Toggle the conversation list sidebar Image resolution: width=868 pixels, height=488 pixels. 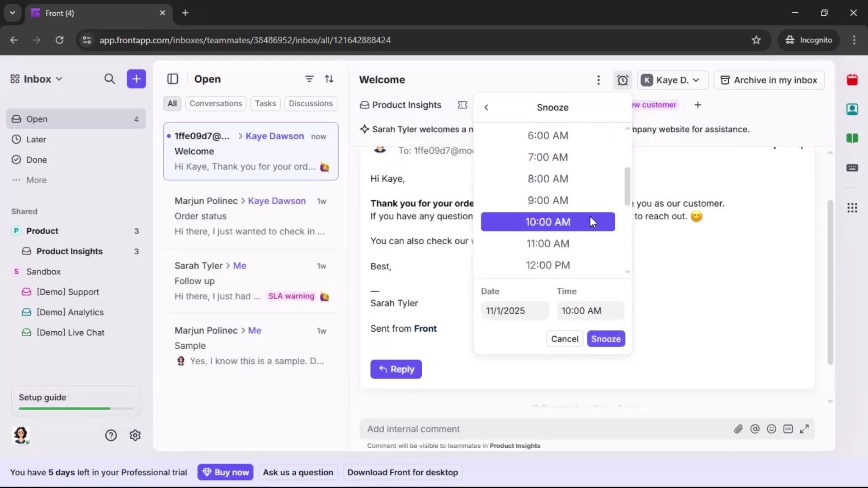tap(173, 79)
